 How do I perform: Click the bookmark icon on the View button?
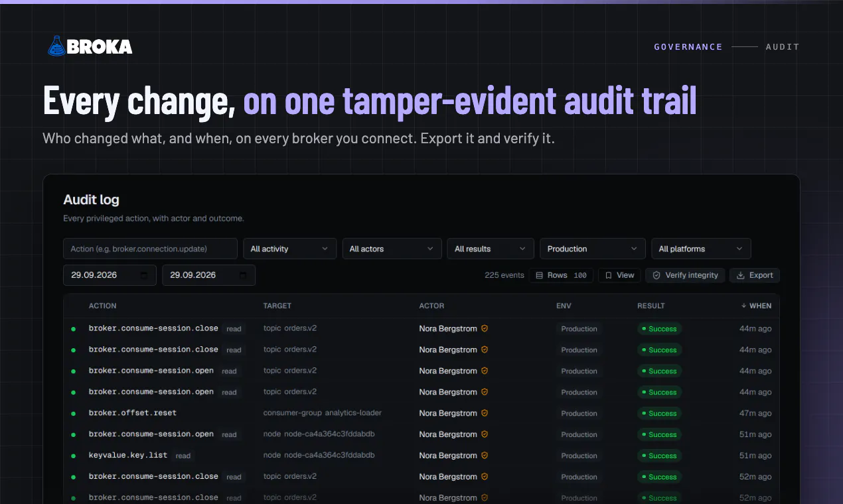(x=608, y=275)
